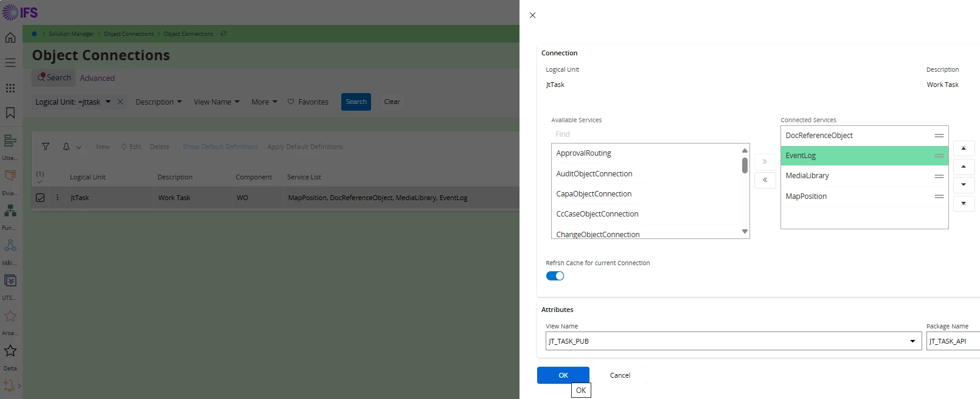980x399 pixels.
Task: Click the Available Services scrollbar thumb
Action: [745, 165]
